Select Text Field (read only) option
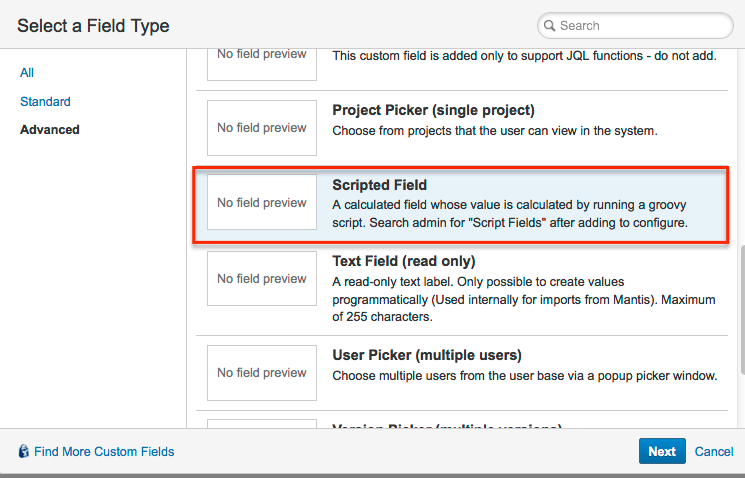The height and width of the screenshot is (478, 745). click(461, 289)
